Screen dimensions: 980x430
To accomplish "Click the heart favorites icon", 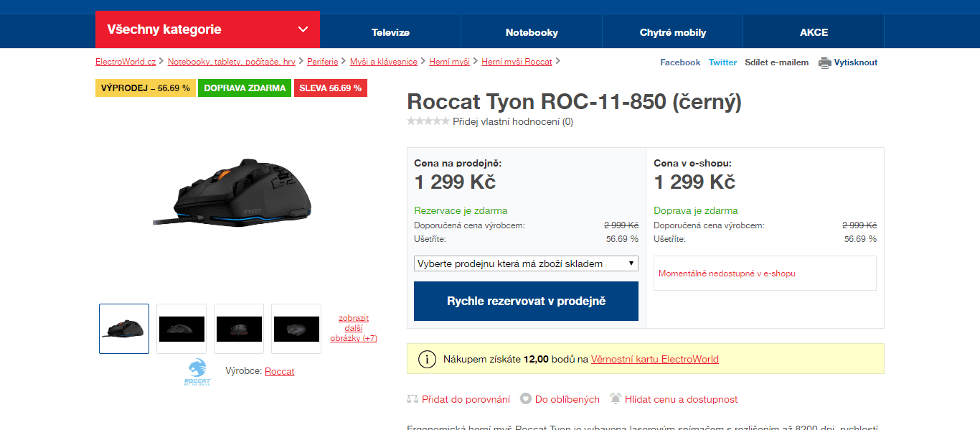I will pyautogui.click(x=526, y=399).
